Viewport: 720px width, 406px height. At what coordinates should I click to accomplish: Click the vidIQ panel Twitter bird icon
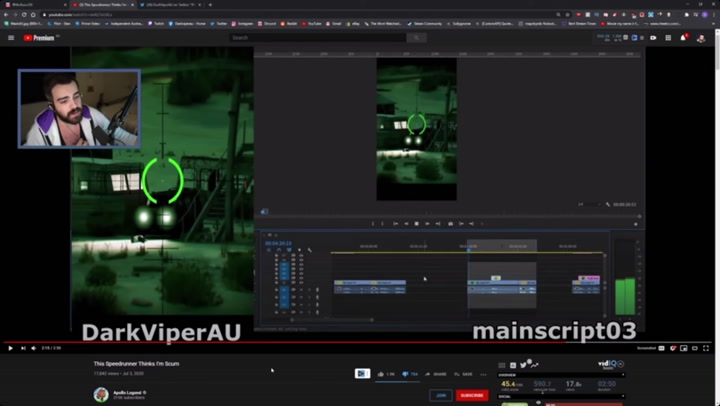click(x=523, y=365)
